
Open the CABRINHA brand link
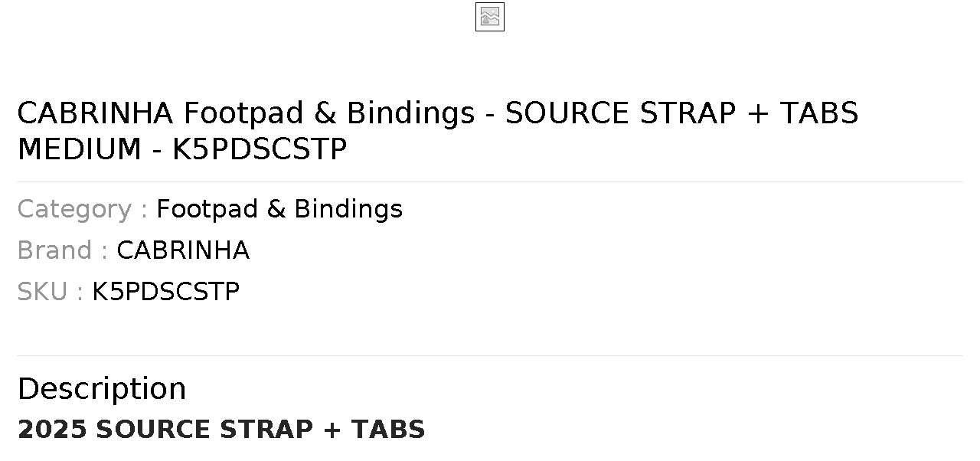183,250
